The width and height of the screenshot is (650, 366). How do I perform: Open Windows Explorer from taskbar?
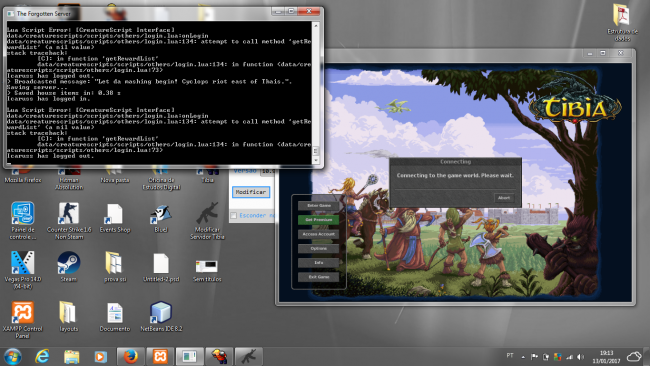pos(71,356)
